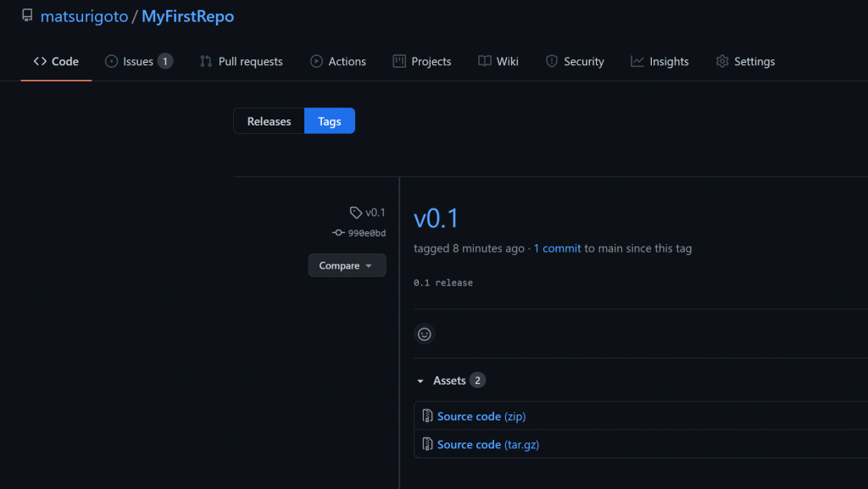Click the tag icon next to v0.1

356,213
